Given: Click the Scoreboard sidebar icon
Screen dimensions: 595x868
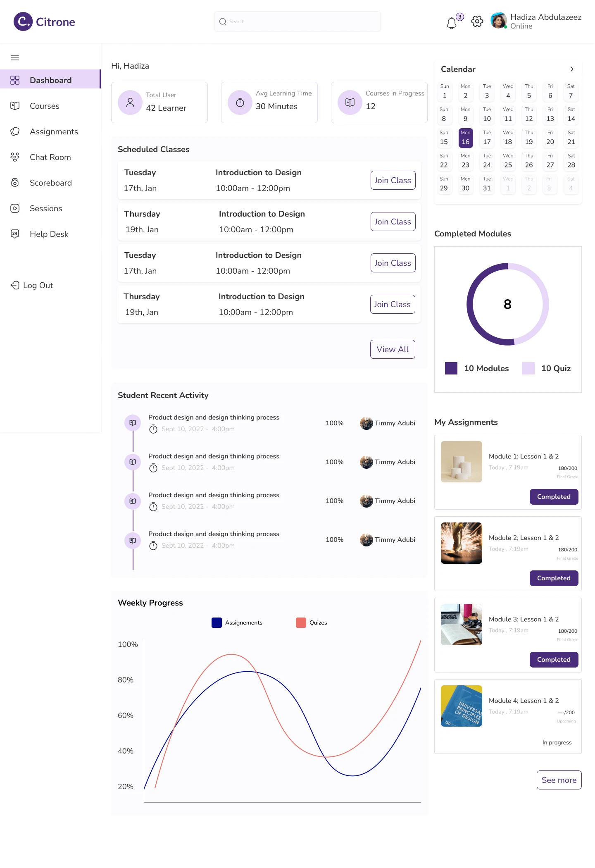Looking at the screenshot, I should pos(15,183).
